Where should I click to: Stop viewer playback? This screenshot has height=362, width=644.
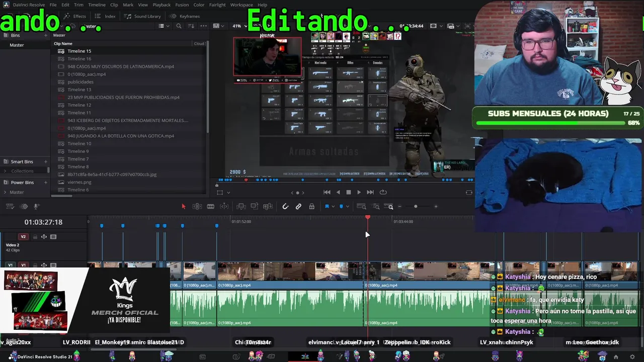click(348, 192)
